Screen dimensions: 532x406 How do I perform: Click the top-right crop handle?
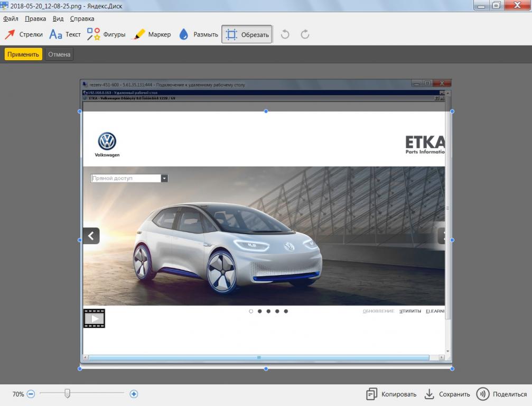click(452, 112)
